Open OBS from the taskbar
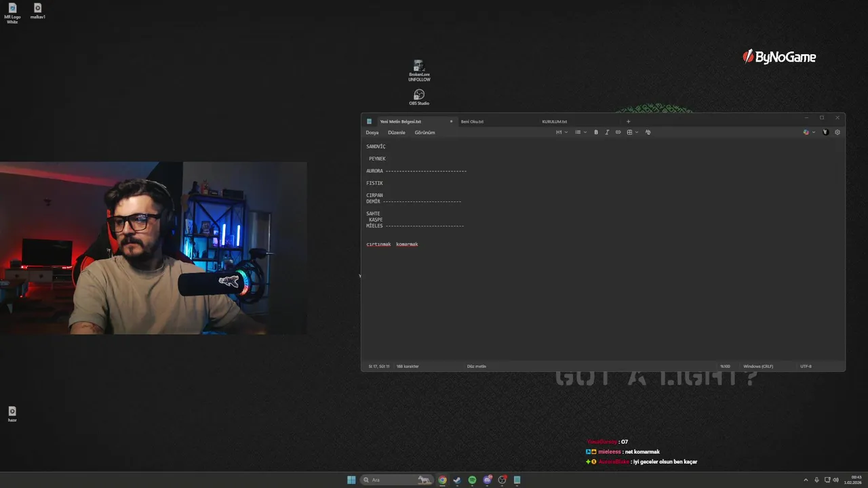This screenshot has width=868, height=488. point(502,480)
